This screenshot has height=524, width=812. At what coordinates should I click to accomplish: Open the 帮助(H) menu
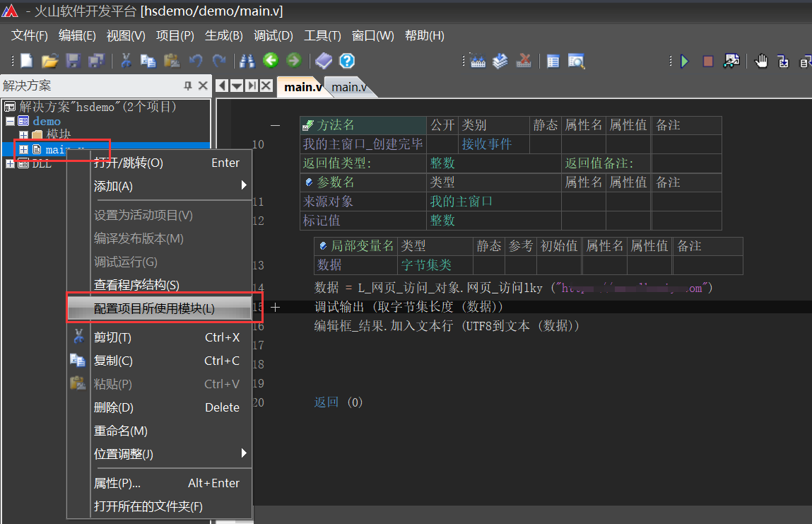[x=425, y=35]
